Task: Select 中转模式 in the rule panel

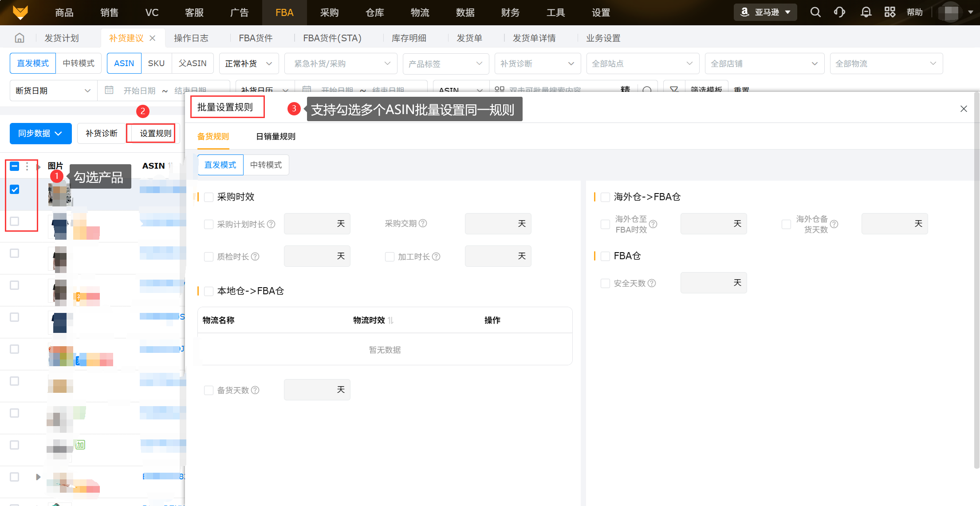Action: tap(266, 165)
